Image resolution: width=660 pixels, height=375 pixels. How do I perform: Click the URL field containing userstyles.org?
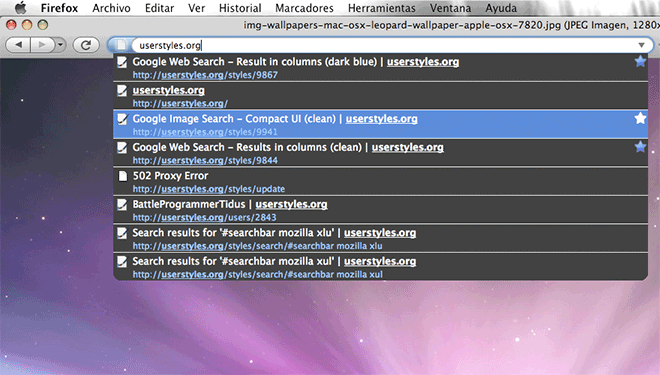click(381, 45)
